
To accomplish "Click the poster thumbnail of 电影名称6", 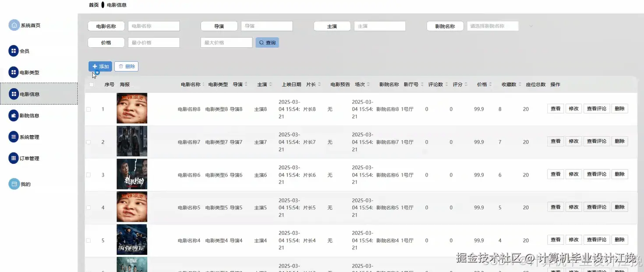I will coord(131,174).
